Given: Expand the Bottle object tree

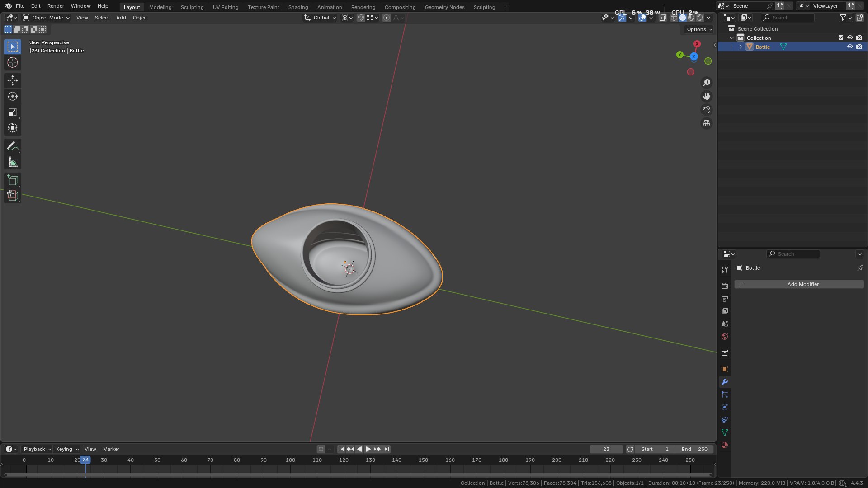Looking at the screenshot, I should [x=741, y=47].
